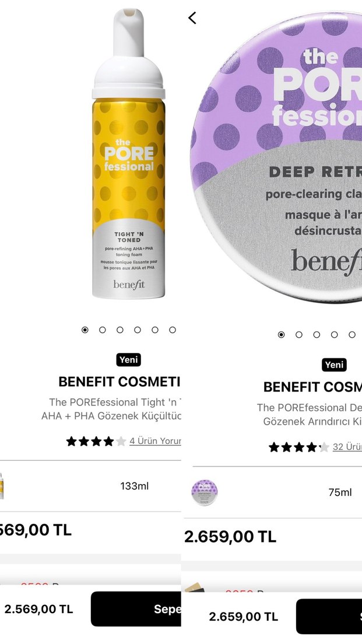The height and width of the screenshot is (644, 362).
Task: Click the star rating of foam product
Action: click(96, 442)
